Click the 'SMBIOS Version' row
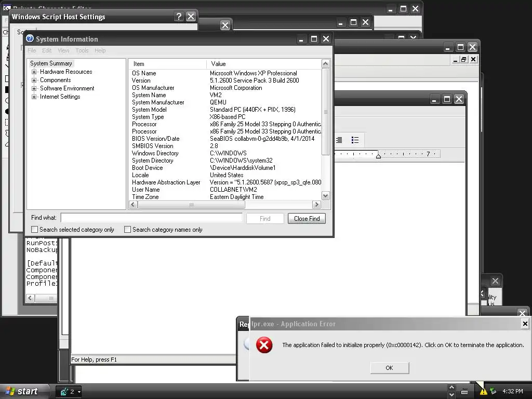The width and height of the screenshot is (532, 399). tap(225, 146)
